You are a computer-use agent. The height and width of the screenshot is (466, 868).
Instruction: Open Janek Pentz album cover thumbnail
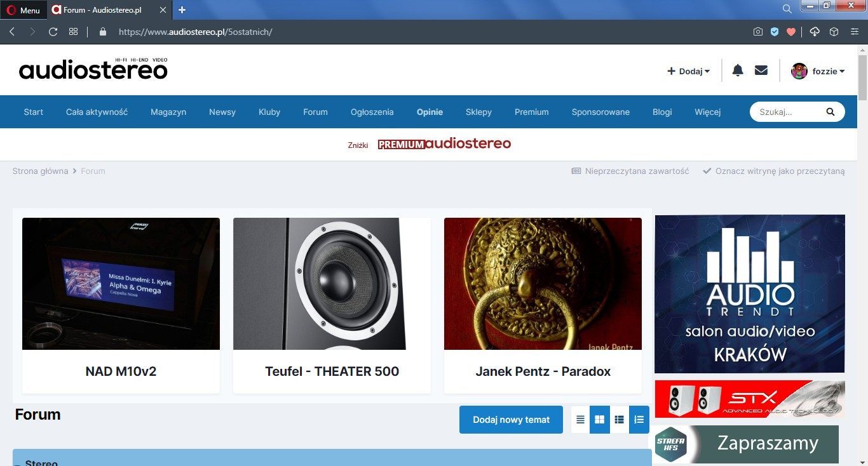pyautogui.click(x=543, y=284)
